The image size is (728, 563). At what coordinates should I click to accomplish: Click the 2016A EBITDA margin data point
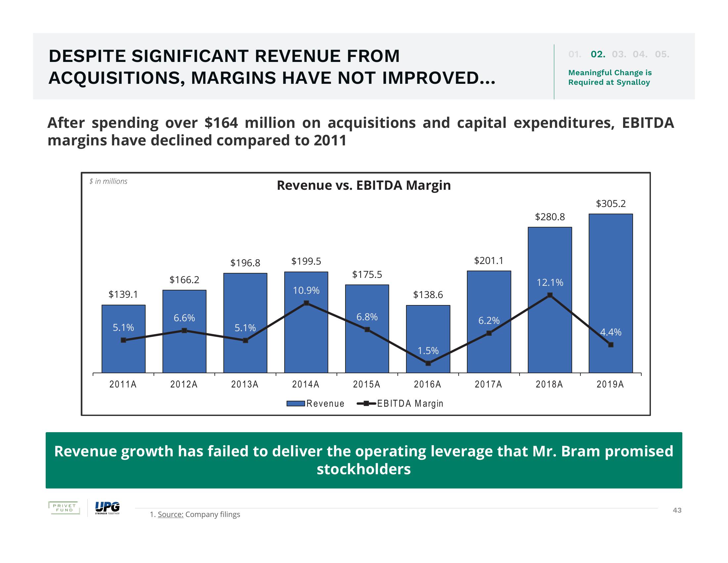pyautogui.click(x=428, y=363)
